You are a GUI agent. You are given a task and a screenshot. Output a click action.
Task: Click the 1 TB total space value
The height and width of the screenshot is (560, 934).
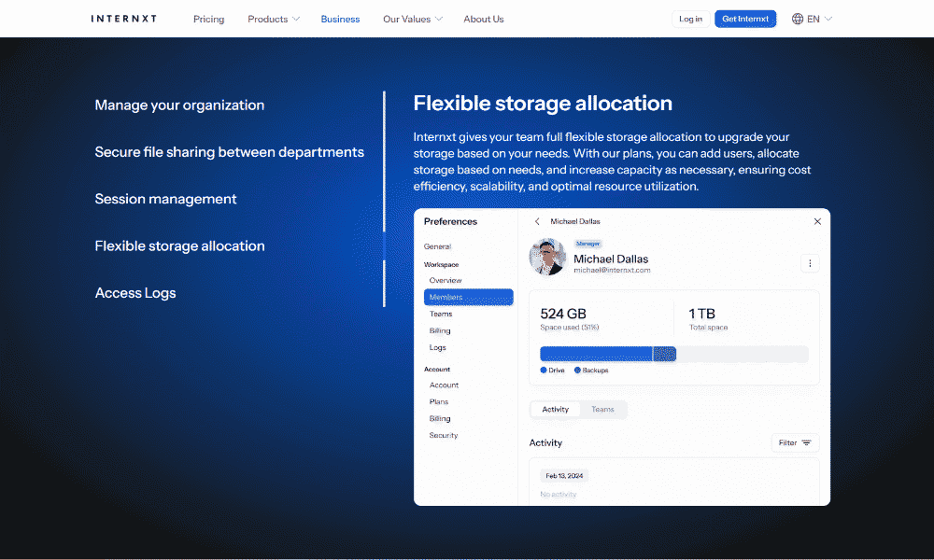tap(701, 314)
